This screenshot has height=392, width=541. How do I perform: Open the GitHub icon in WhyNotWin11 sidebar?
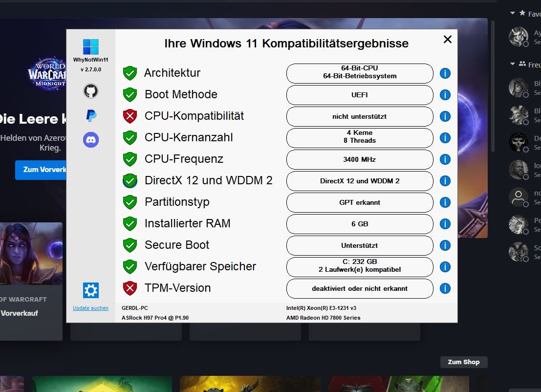pos(91,91)
